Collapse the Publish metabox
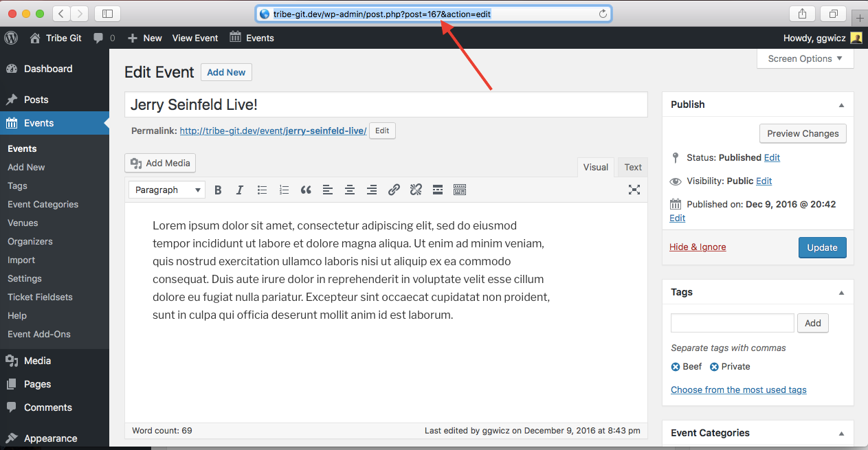This screenshot has height=450, width=868. coord(841,104)
